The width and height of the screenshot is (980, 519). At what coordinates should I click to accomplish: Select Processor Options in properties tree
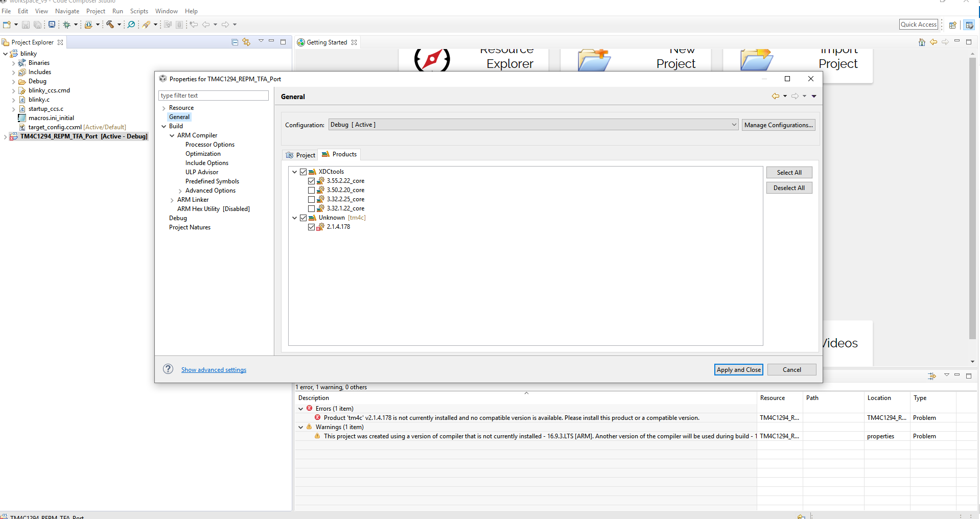click(x=210, y=145)
